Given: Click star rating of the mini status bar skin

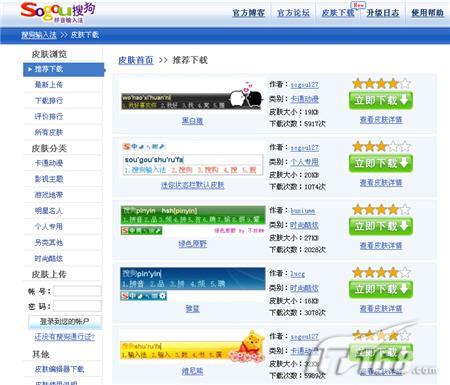Looking at the screenshot, I should coord(381,146).
